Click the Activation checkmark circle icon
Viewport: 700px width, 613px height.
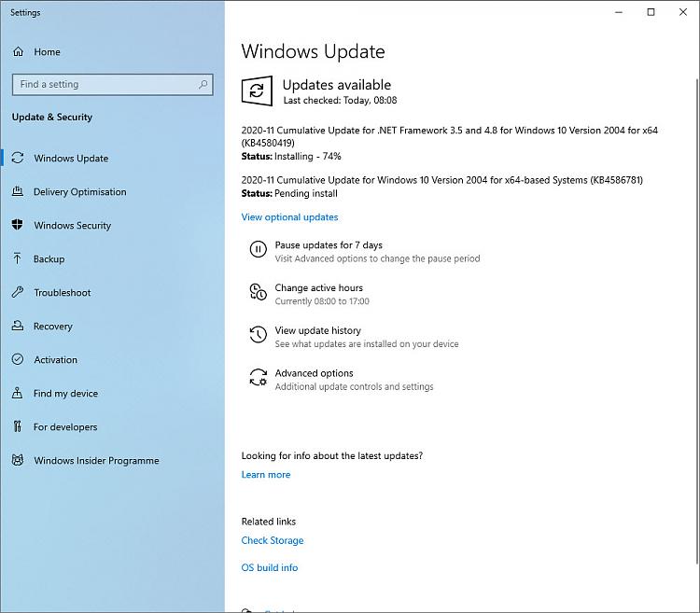coord(18,359)
